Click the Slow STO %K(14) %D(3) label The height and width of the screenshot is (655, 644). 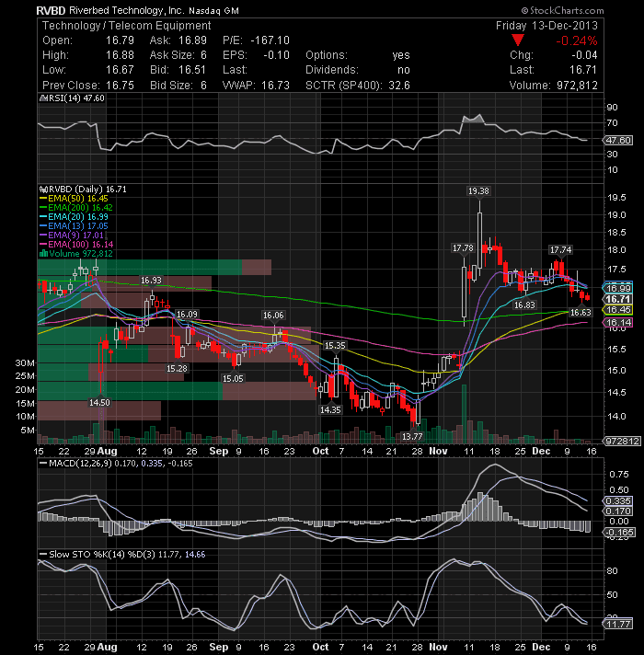point(102,555)
